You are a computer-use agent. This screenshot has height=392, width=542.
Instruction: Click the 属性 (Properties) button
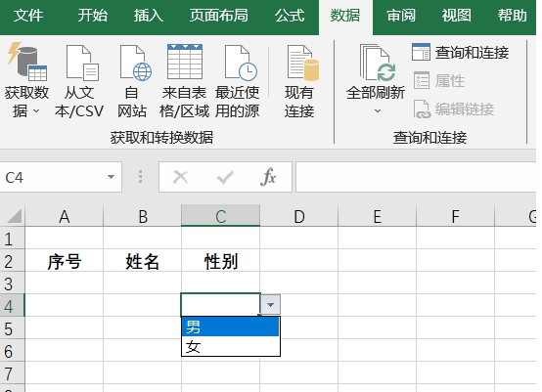point(439,81)
